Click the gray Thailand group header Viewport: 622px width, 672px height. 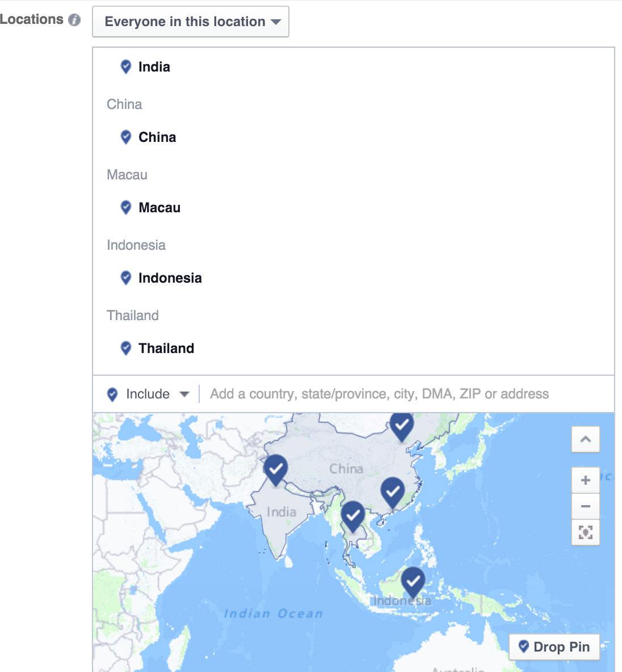point(133,316)
